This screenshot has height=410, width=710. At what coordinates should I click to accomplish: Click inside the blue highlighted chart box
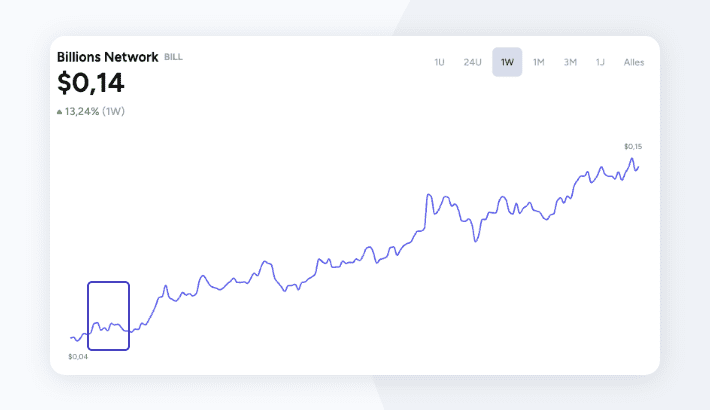109,316
